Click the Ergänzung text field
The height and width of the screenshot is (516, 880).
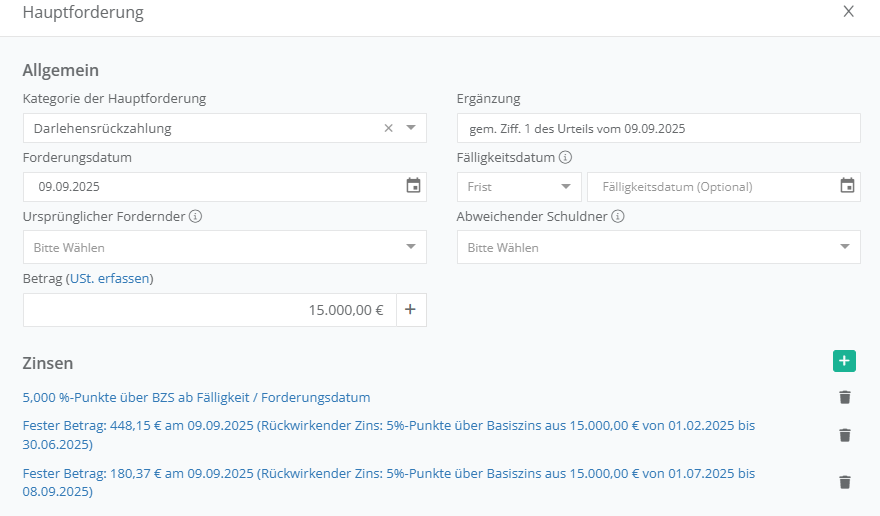(658, 128)
